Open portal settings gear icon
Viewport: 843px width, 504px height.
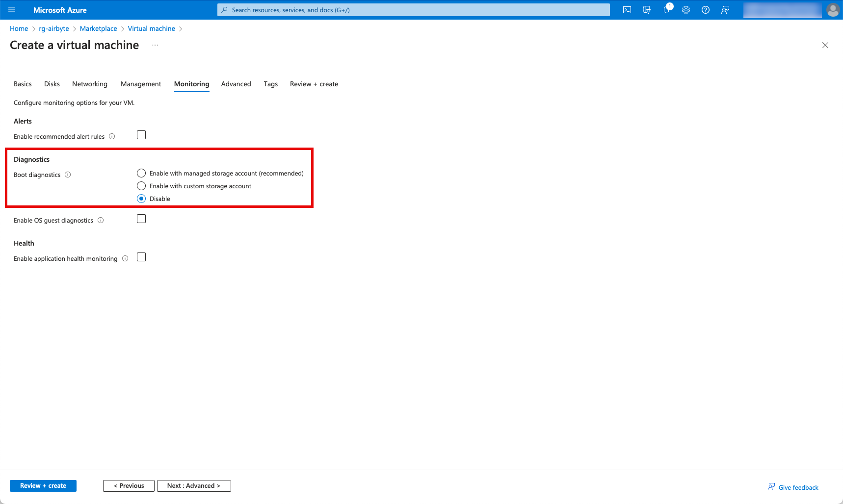coord(686,10)
